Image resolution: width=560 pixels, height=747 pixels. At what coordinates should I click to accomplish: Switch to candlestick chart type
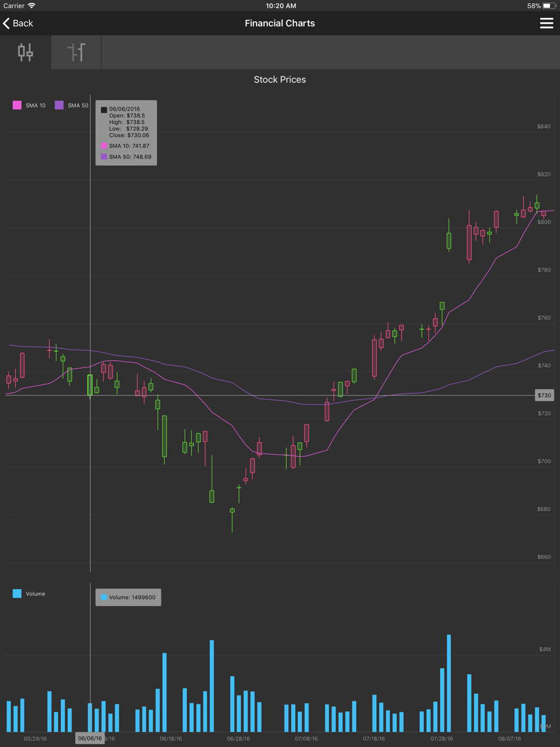click(25, 52)
